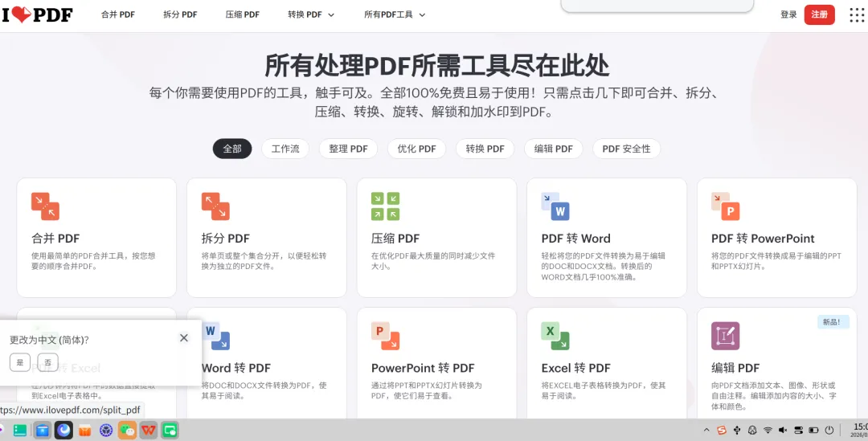Image resolution: width=868 pixels, height=441 pixels.
Task: Open the PDF 转 Word card title
Action: coord(575,239)
